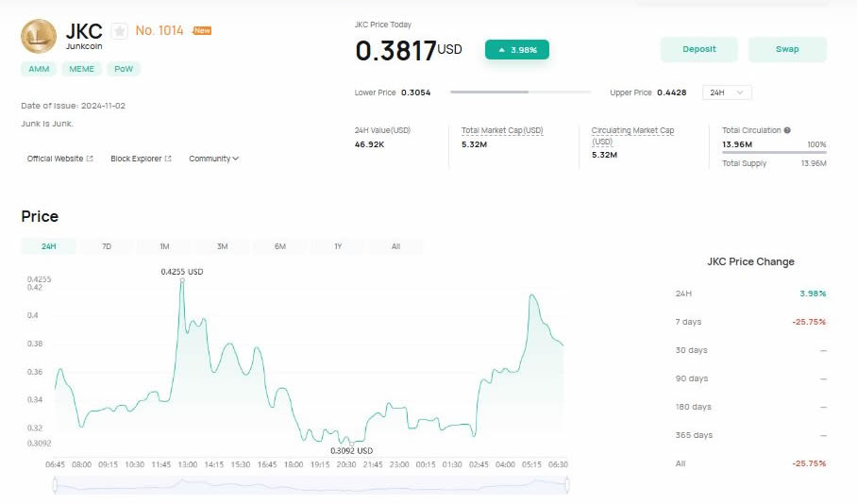Open the Official Website external link
Viewport: 857px width, 504px height.
coord(59,159)
